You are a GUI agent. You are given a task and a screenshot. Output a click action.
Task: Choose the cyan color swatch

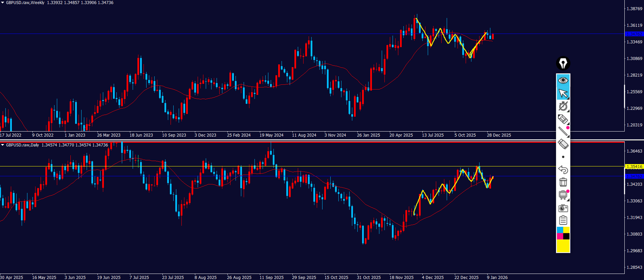coord(560,230)
